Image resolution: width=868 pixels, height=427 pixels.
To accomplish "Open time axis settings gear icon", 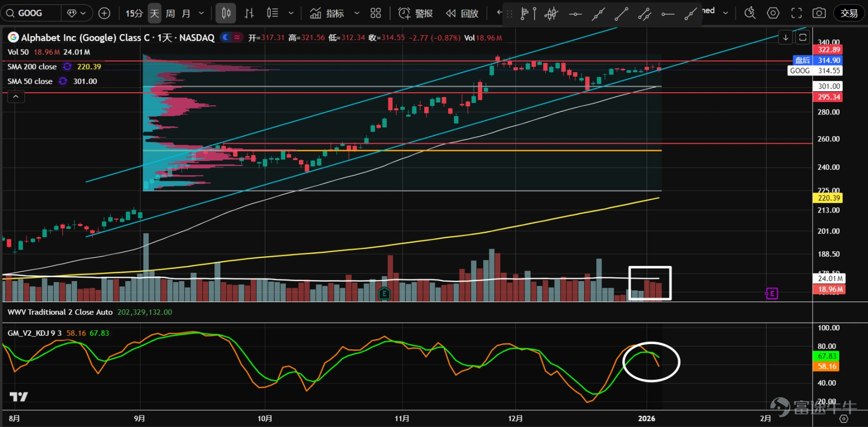I will [844, 419].
